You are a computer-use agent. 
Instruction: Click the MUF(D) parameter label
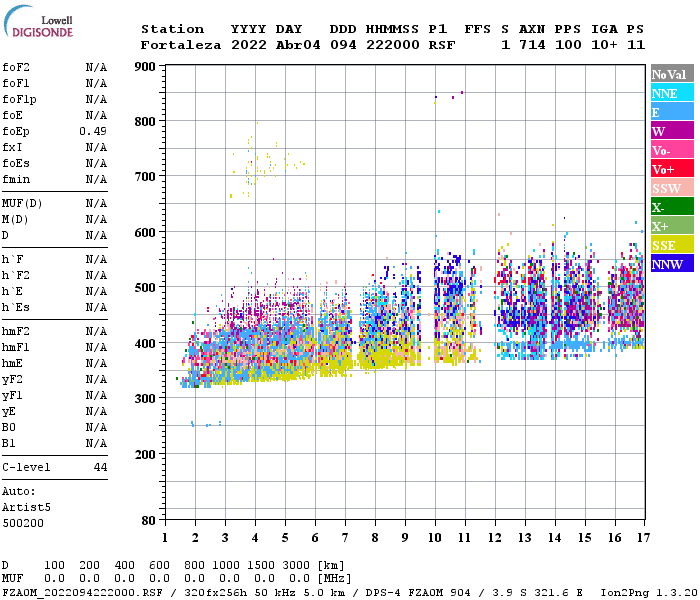point(22,204)
